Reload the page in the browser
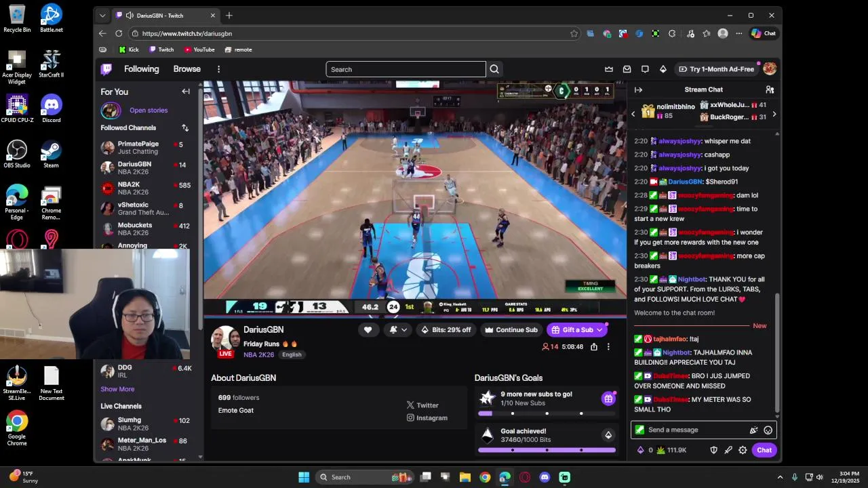Viewport: 868px width, 488px height. (x=119, y=33)
